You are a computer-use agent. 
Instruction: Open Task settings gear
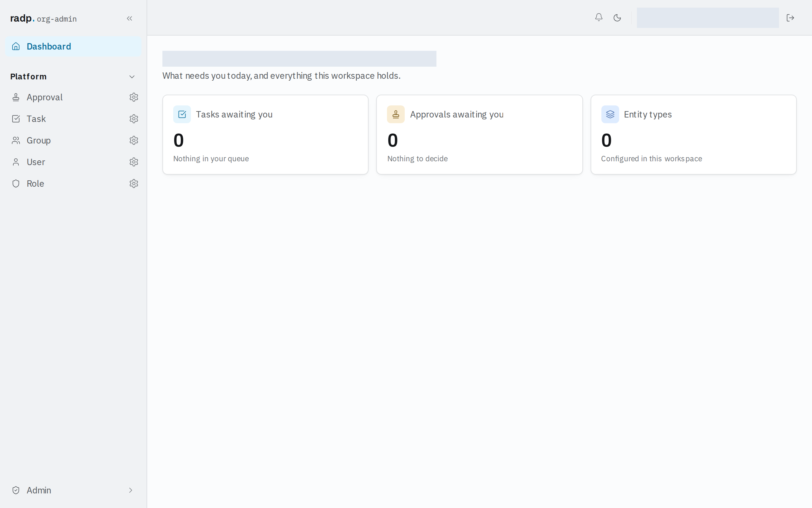click(134, 119)
